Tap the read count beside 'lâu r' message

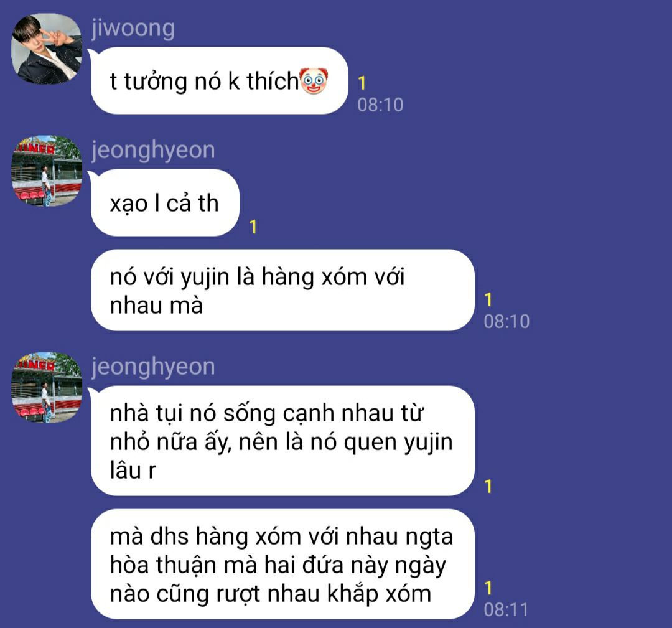click(488, 487)
